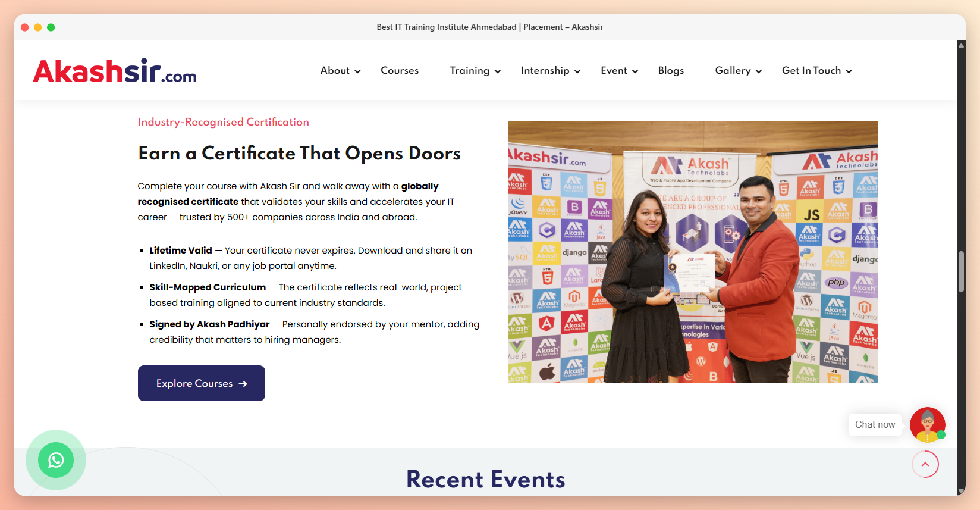980x510 pixels.
Task: Close the browser window with red button
Action: 24,27
